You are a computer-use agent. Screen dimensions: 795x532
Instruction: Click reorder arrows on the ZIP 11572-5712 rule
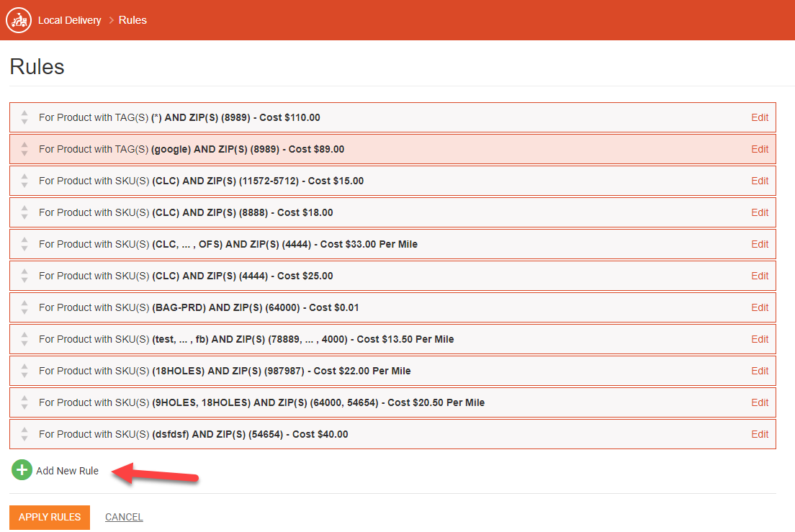point(24,181)
